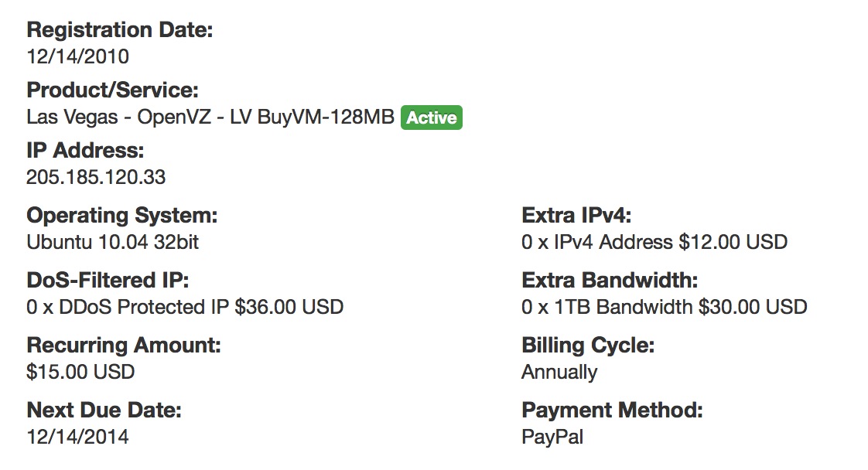This screenshot has height=470, width=868.
Task: Click the Recurring Amount heading
Action: pyautogui.click(x=124, y=346)
